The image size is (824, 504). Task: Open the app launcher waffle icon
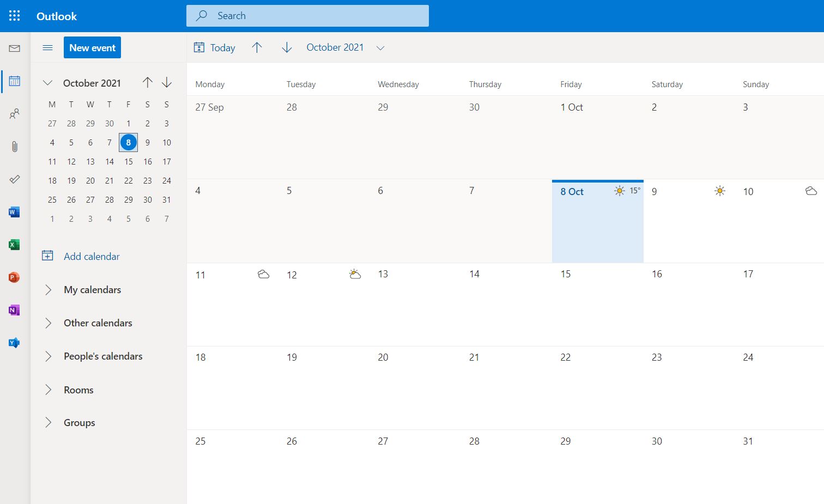[14, 15]
